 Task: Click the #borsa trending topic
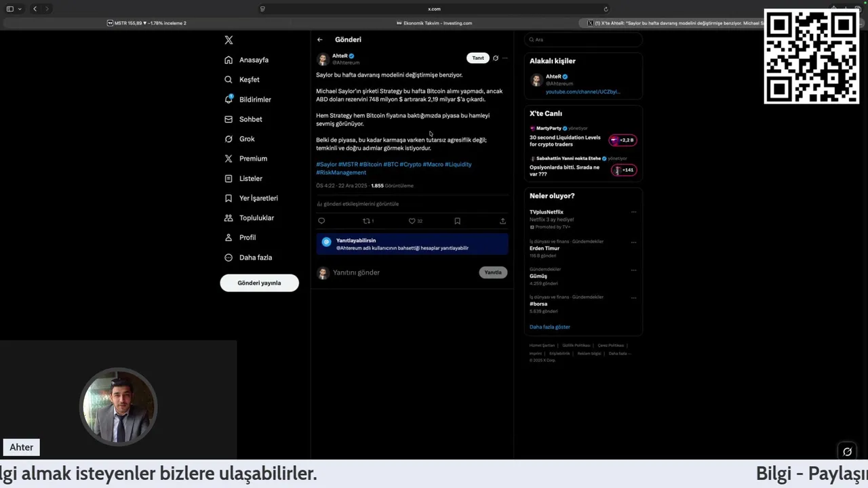click(538, 304)
